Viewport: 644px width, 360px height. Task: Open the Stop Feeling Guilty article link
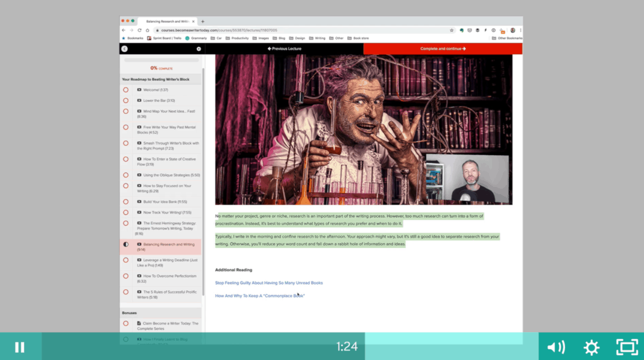tap(269, 282)
